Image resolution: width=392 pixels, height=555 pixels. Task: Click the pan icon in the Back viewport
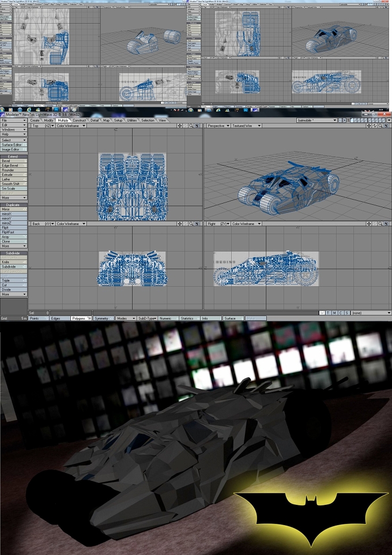pos(180,224)
